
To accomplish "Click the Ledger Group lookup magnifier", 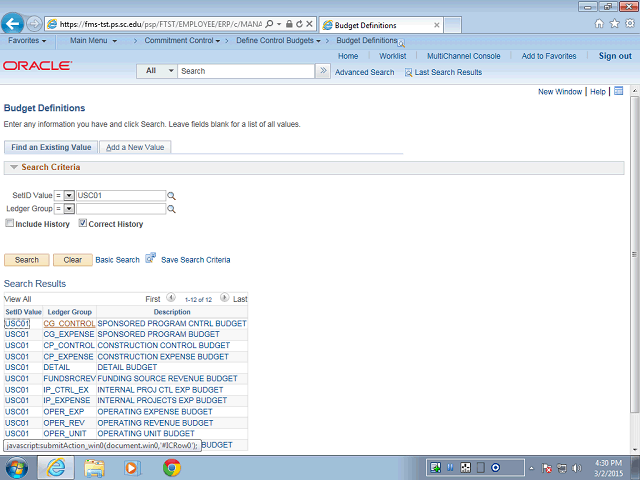I will click(171, 209).
